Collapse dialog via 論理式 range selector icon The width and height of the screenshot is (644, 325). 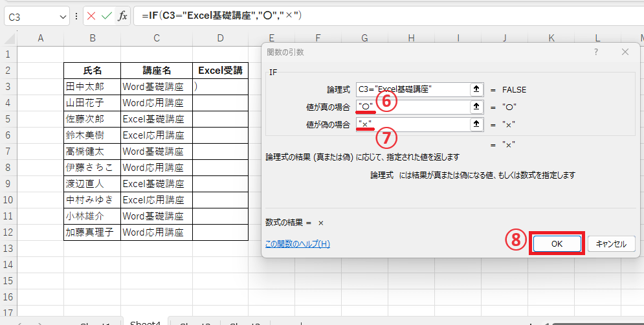pos(476,89)
